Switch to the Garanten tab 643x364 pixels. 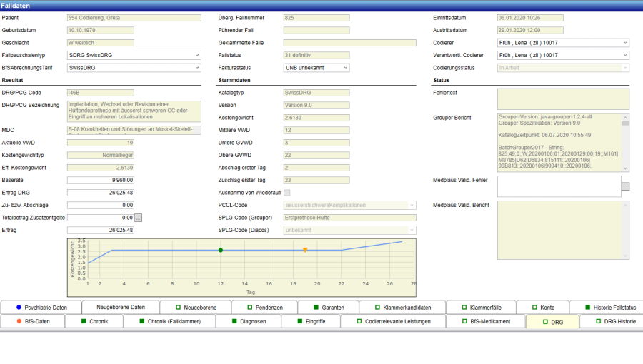(328, 307)
